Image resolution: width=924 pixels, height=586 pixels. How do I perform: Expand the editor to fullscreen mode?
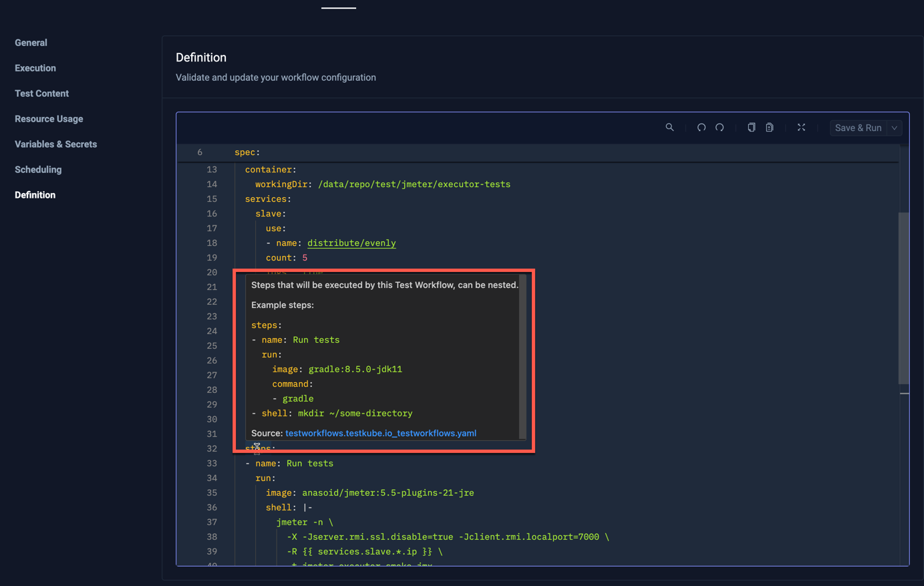pos(801,127)
